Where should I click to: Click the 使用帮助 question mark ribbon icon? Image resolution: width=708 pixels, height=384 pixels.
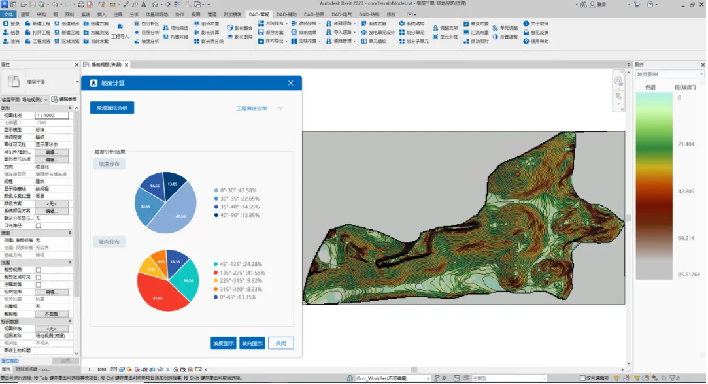(x=526, y=41)
